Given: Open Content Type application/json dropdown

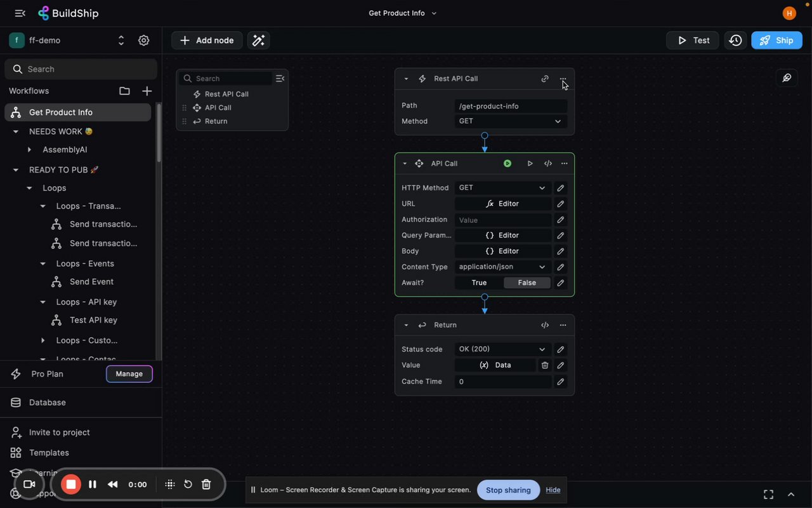Looking at the screenshot, I should [502, 267].
